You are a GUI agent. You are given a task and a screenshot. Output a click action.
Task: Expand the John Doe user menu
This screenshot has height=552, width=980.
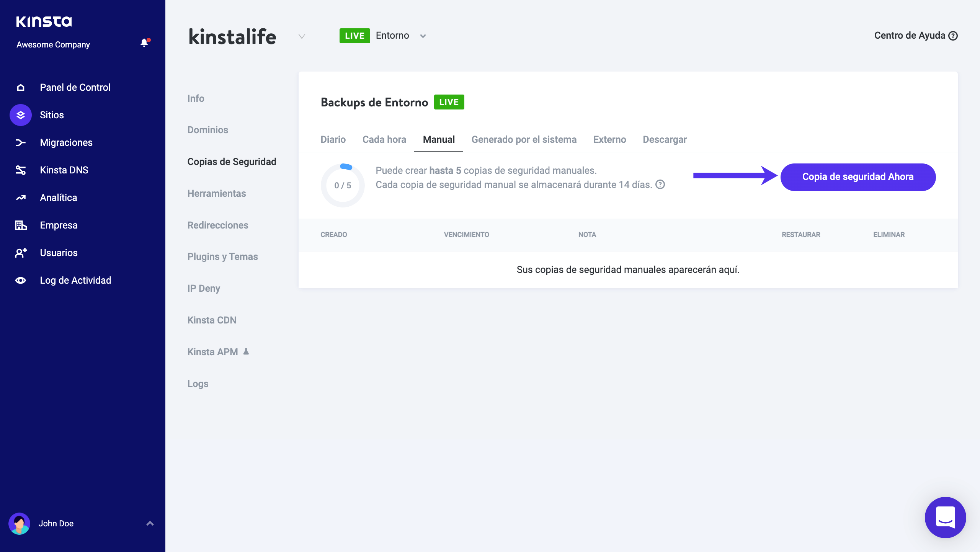[x=150, y=523]
